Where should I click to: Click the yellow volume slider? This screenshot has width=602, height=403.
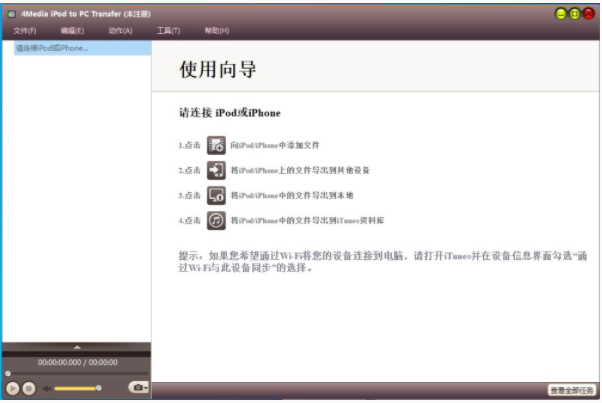point(77,388)
